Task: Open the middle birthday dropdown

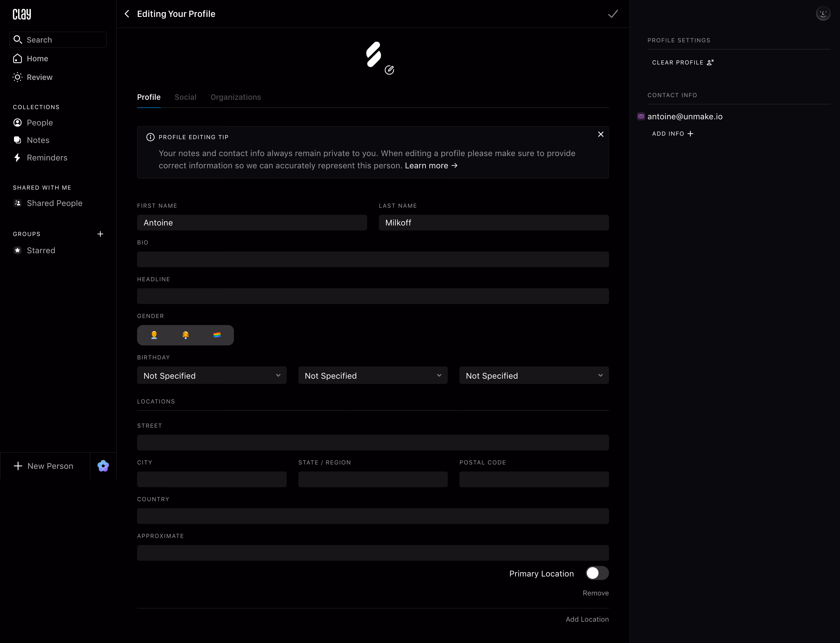Action: (x=373, y=375)
